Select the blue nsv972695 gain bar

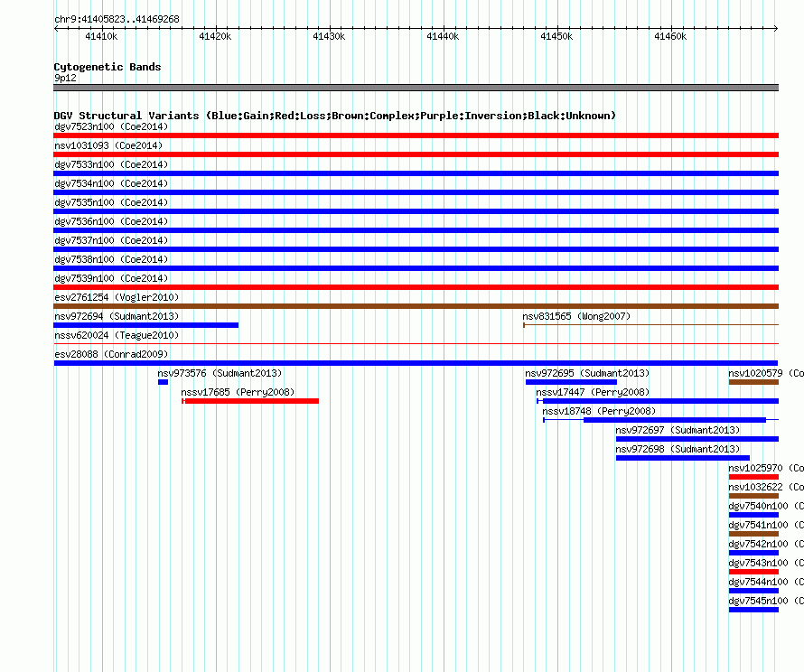(571, 382)
